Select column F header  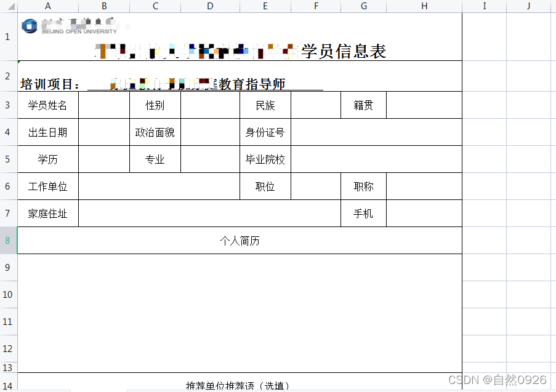pyautogui.click(x=316, y=6)
